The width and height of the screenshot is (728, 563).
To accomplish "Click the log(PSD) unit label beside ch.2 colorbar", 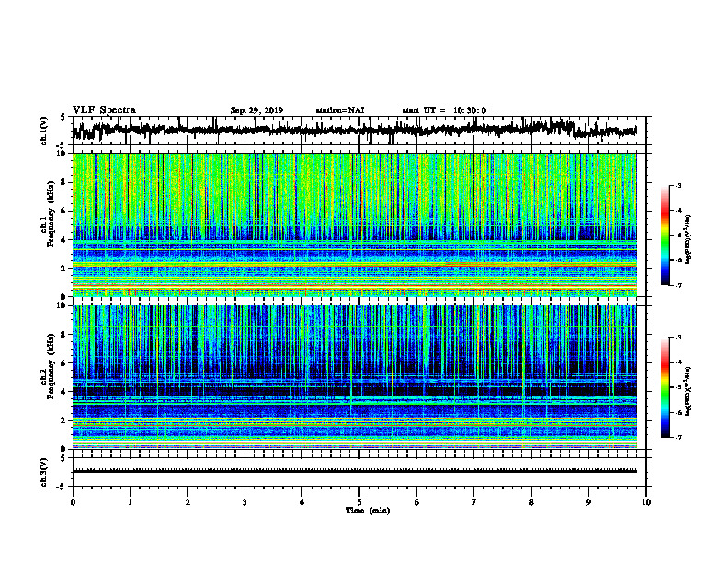I will (688, 391).
